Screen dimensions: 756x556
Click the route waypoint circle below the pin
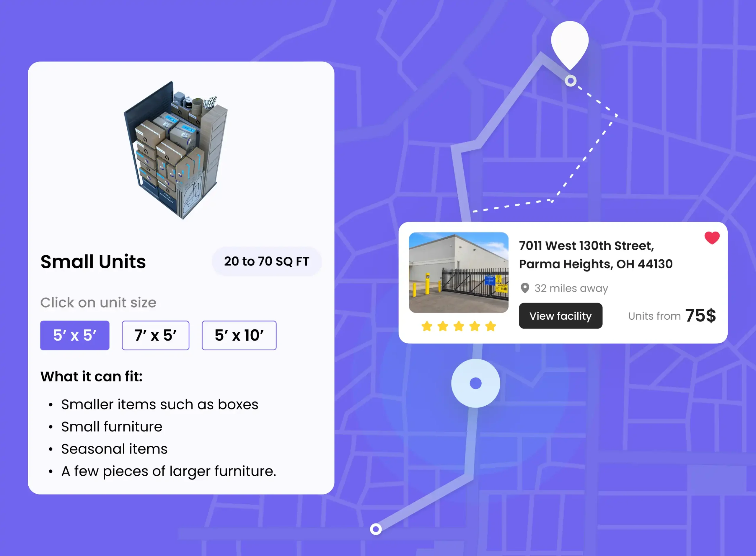[570, 81]
